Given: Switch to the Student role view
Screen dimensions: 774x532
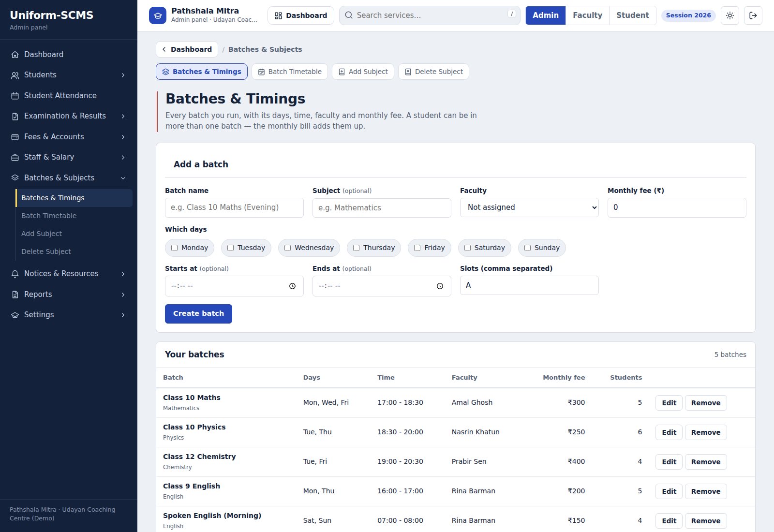Looking at the screenshot, I should point(632,15).
